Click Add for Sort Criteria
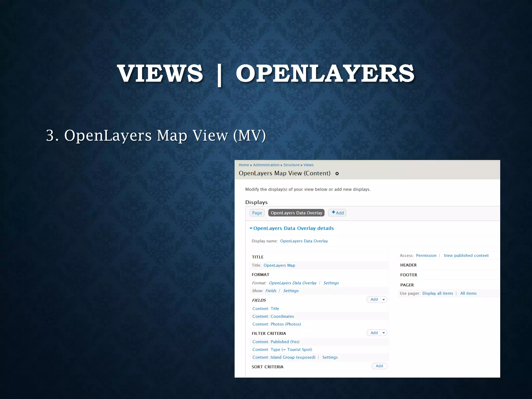The width and height of the screenshot is (532, 399). pos(379,366)
